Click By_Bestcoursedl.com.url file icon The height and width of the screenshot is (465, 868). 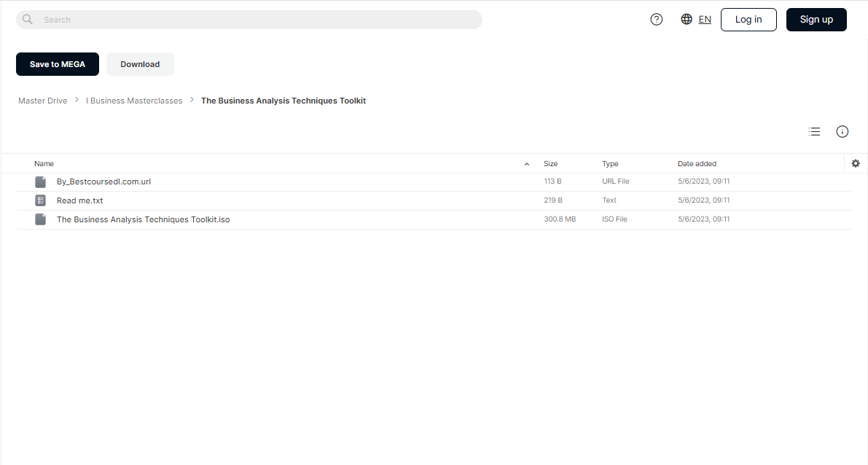point(40,181)
